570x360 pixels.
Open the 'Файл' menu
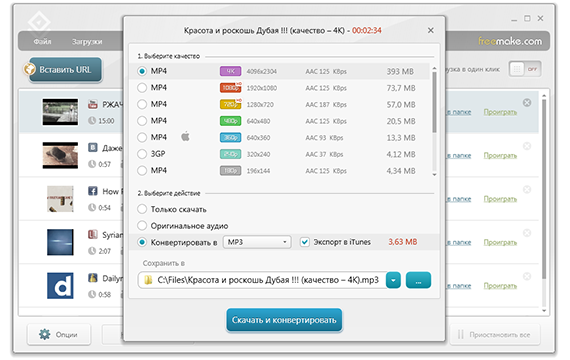coord(43,41)
